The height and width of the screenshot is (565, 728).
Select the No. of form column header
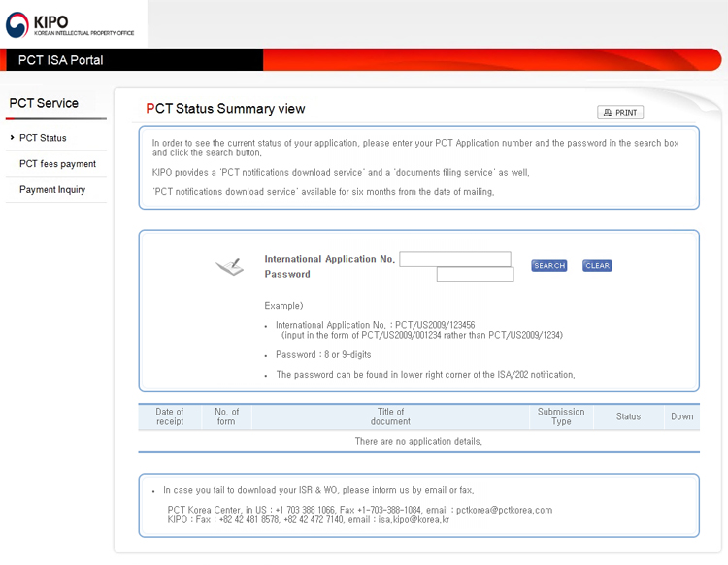coord(226,416)
